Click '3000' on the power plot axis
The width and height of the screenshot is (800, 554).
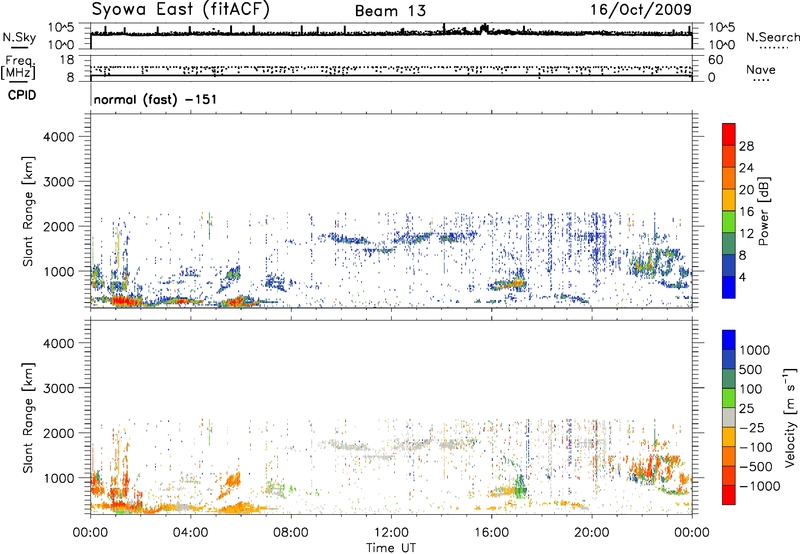click(58, 182)
